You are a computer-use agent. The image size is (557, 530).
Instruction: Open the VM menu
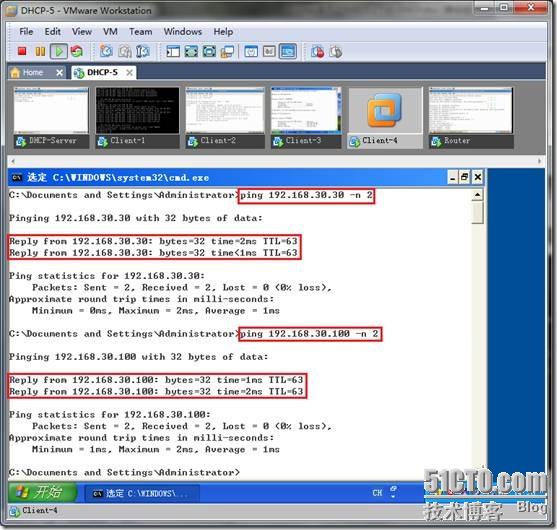(110, 32)
